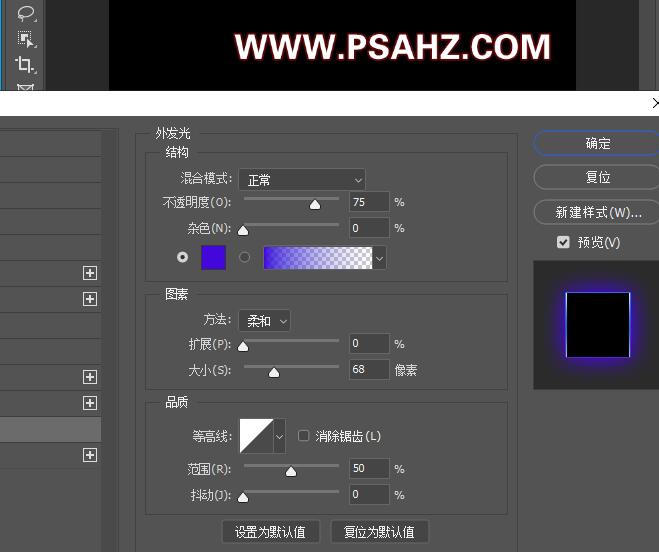Select the Crop tool

tap(25, 64)
